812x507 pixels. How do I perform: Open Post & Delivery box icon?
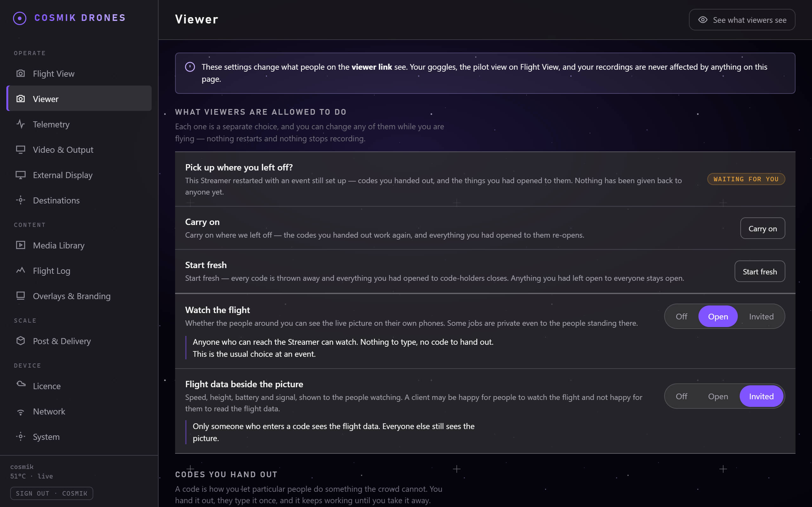[x=21, y=341]
